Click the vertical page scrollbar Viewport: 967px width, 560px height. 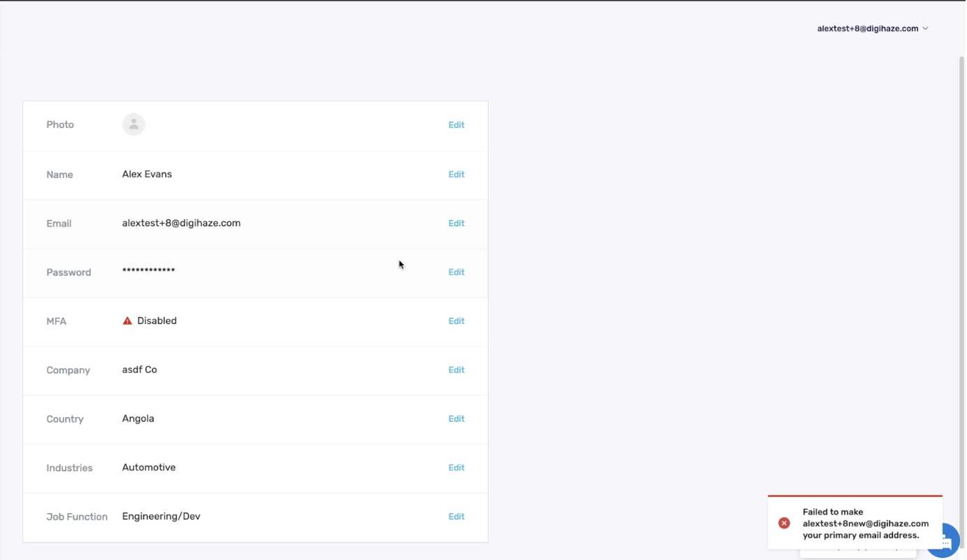[961, 279]
